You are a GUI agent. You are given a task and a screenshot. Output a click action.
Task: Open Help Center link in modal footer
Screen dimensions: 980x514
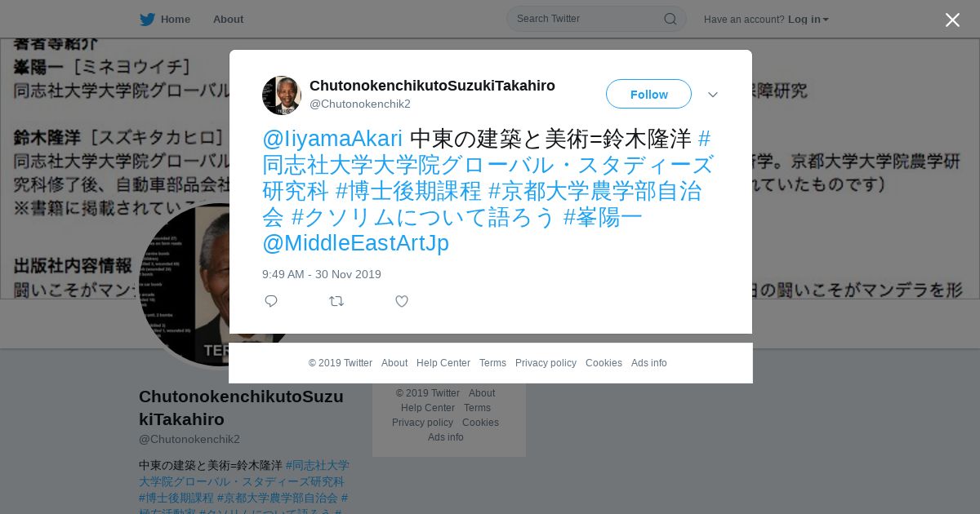pyautogui.click(x=443, y=363)
